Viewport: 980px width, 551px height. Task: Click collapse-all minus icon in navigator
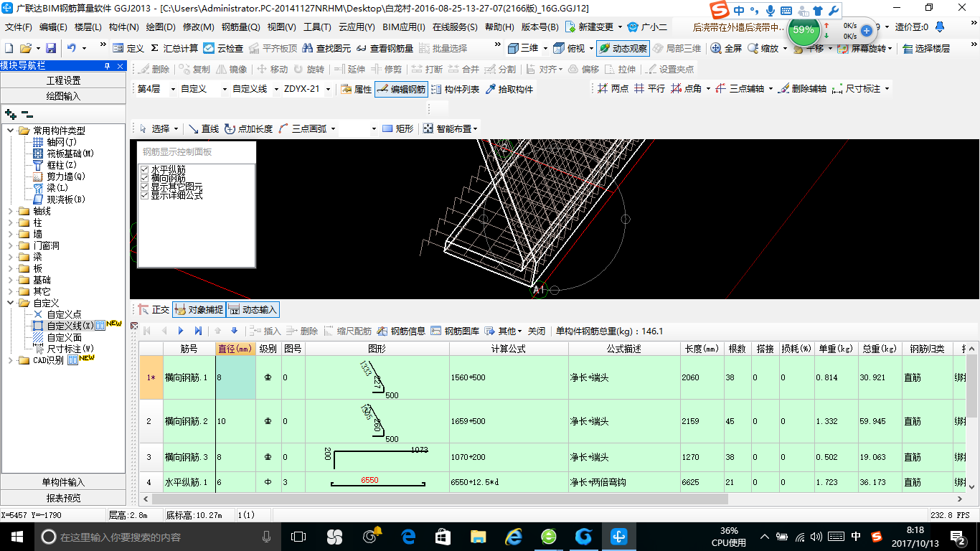27,114
